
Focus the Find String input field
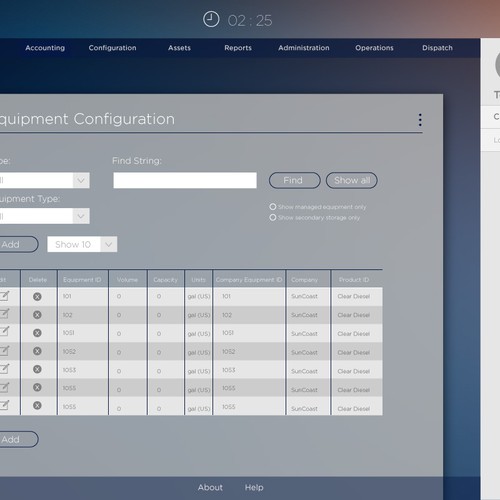[185, 180]
